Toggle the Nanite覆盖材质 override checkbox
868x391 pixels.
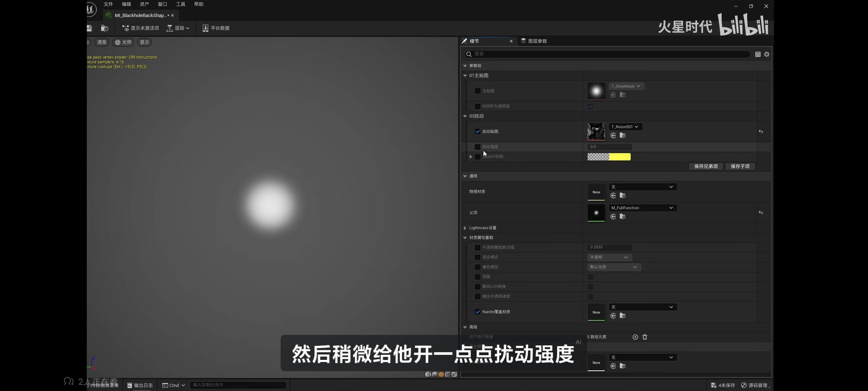(x=477, y=312)
